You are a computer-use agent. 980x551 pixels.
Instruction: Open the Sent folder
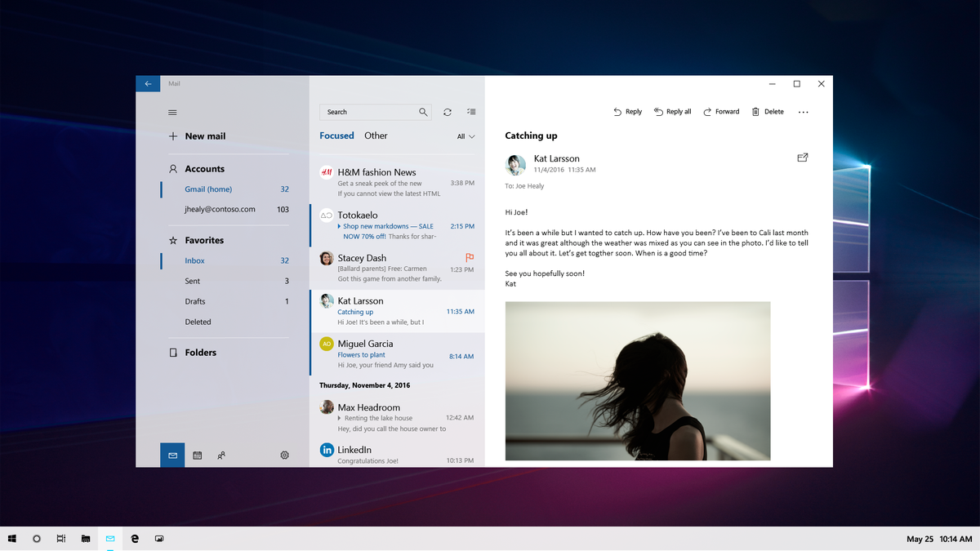[x=225, y=282]
